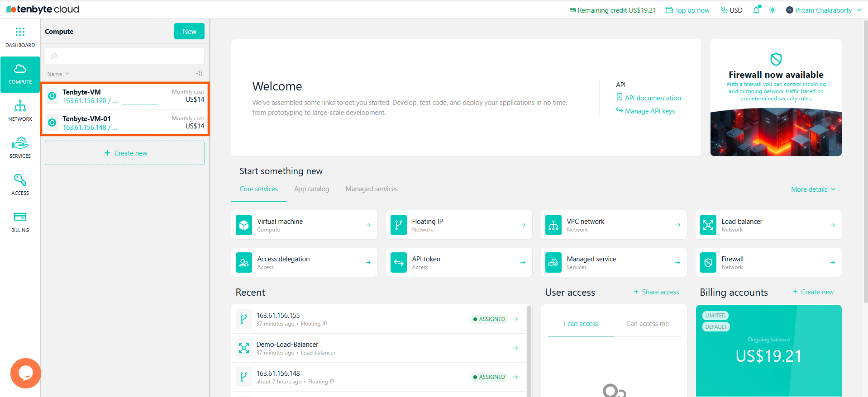Open the Services sidebar icon
The image size is (868, 397).
click(x=20, y=143)
